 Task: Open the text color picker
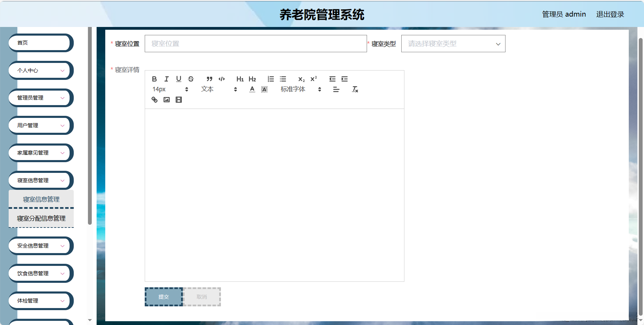coord(252,89)
